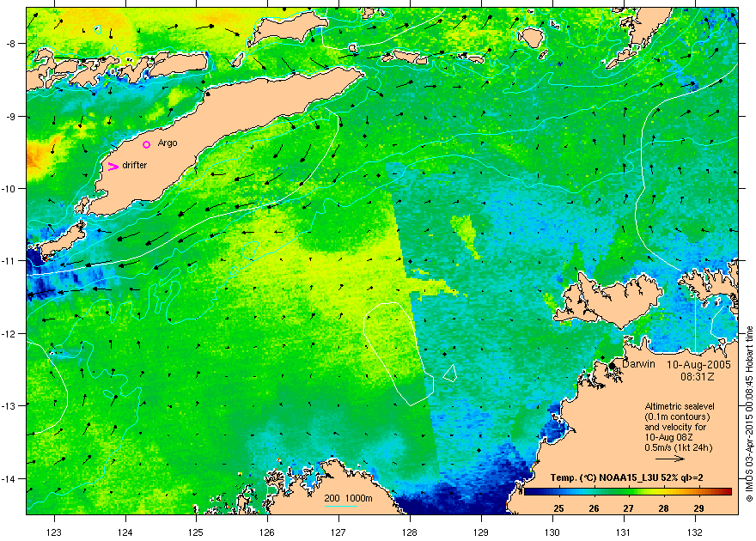Screen dimensions: 756x541
Task: Click the IMOS copyright timestamp text
Action: pos(749,414)
